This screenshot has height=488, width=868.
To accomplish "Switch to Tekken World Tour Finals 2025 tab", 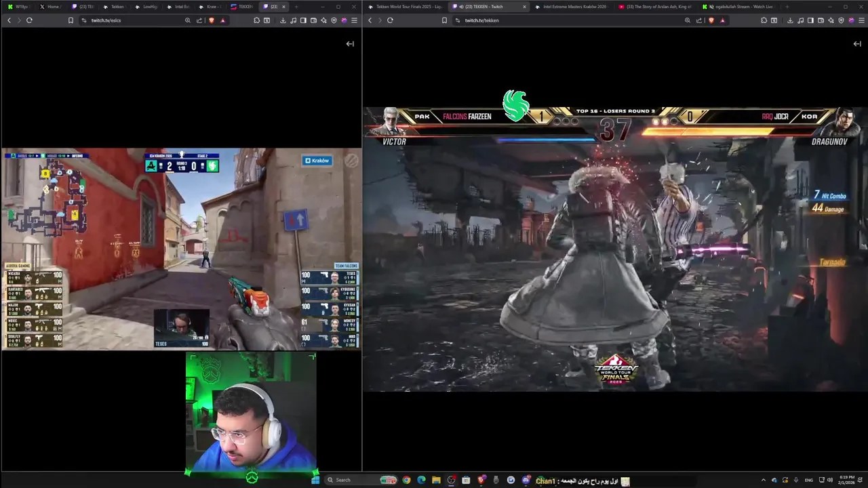I will tap(407, 7).
